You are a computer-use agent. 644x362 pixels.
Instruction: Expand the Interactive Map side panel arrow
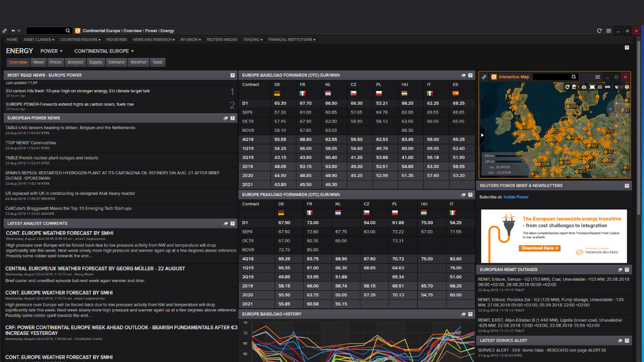[482, 135]
